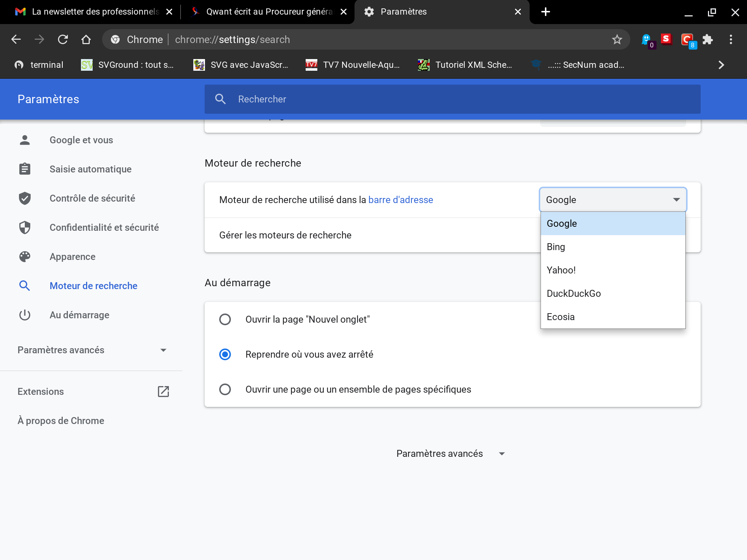747x560 pixels.
Task: Click the Rechercher settings search field
Action: point(452,99)
